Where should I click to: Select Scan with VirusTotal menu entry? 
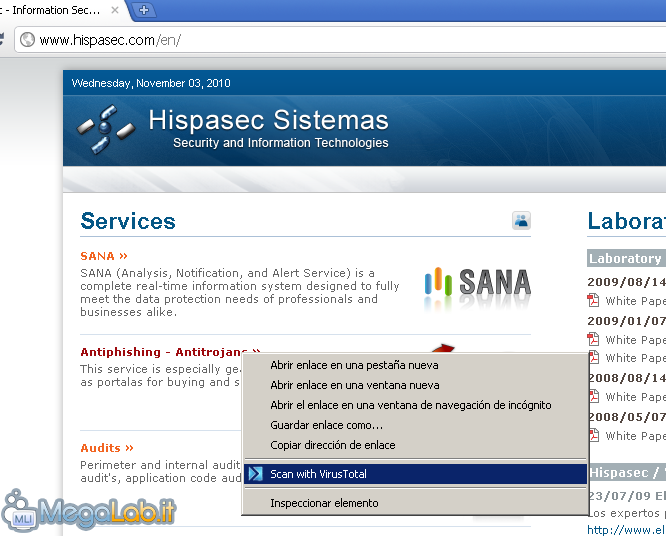[x=415, y=474]
